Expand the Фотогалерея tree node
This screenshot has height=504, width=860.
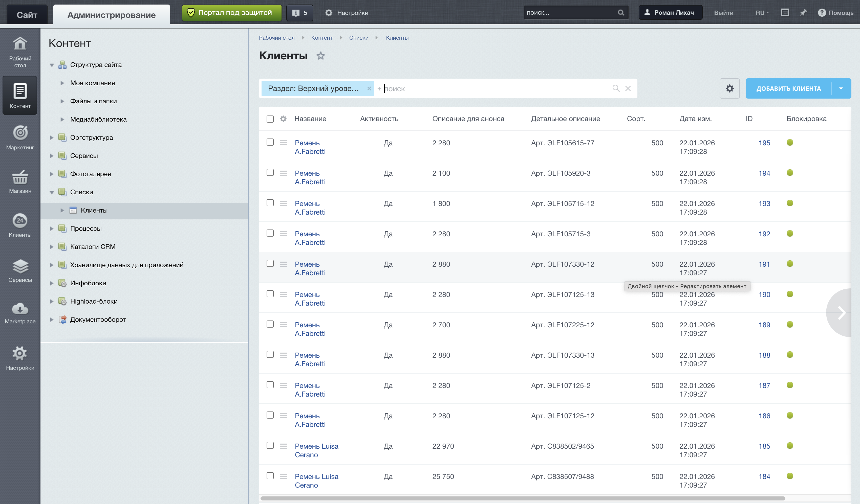coord(52,174)
